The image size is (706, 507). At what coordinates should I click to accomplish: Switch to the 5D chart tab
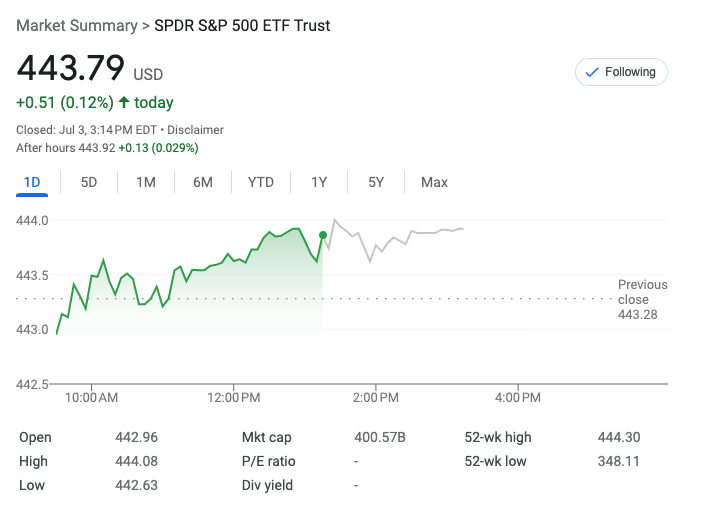tap(89, 182)
